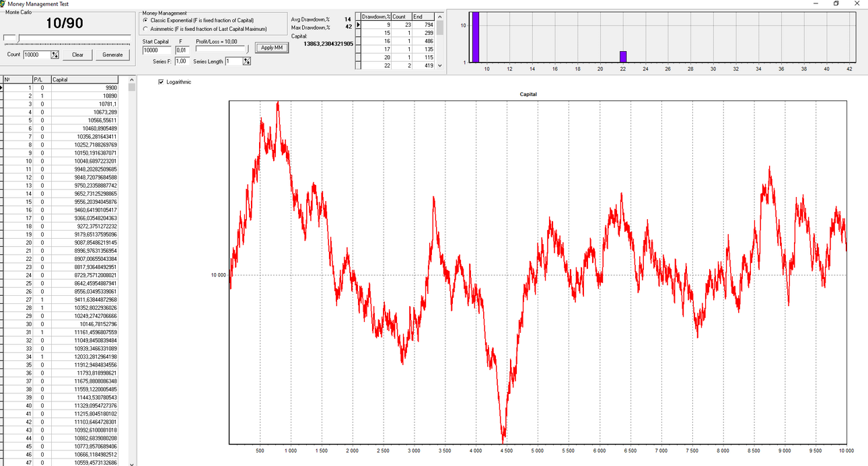Screen dimensions: 868x466
Task: Select capital cell 10781,1 in row 3
Action: (85, 104)
